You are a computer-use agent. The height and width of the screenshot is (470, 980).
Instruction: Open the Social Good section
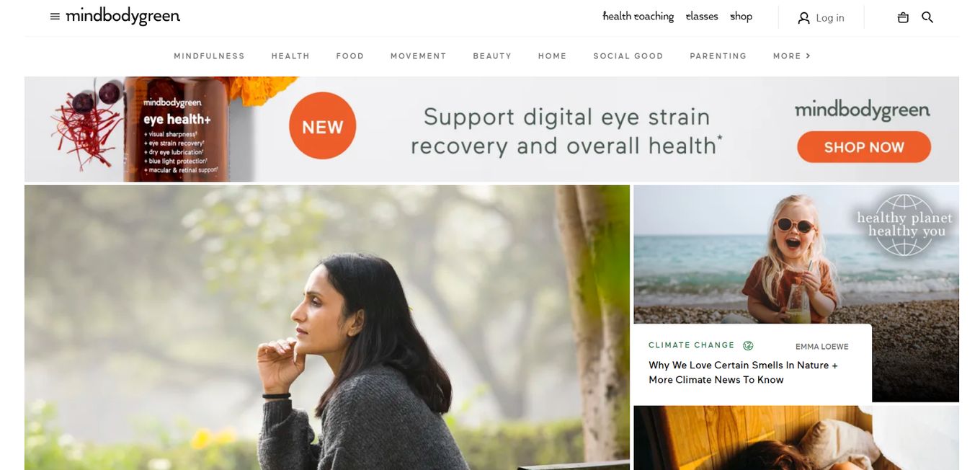(628, 56)
